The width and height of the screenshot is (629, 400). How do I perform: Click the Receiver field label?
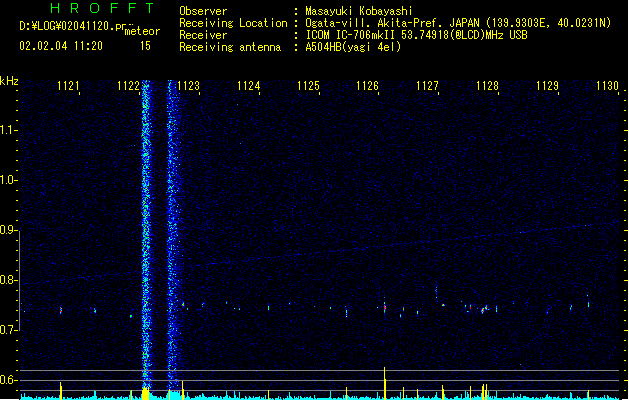click(x=203, y=35)
